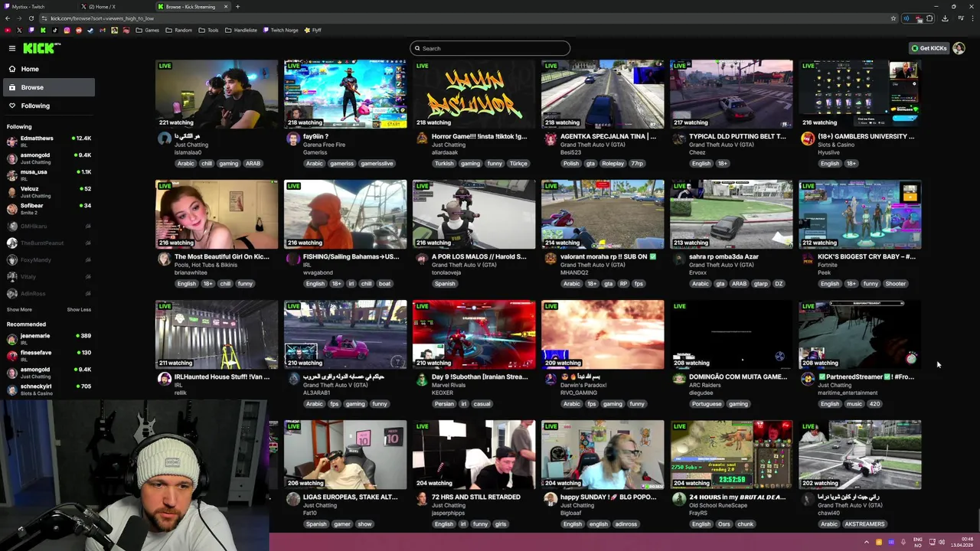Screen dimensions: 980x551
Task: Open KICK'S BIGGEST CRY BABY stream title
Action: pyautogui.click(x=866, y=257)
